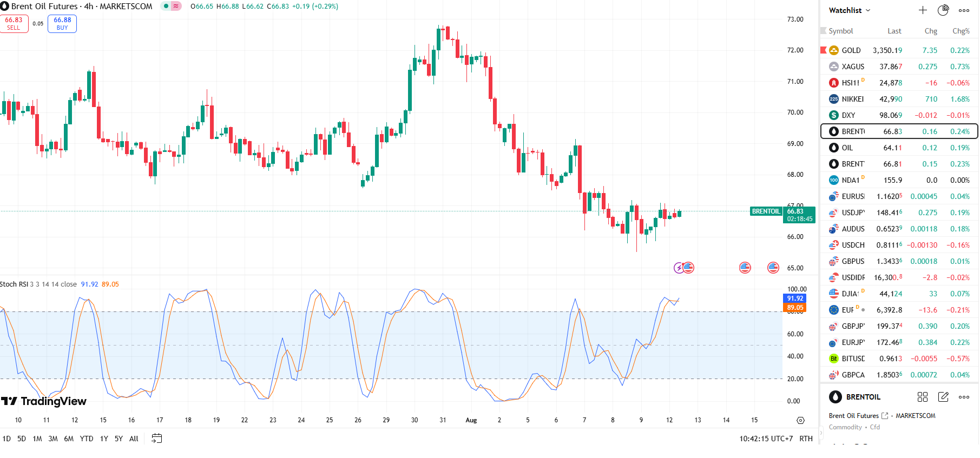This screenshot has height=458, width=980.
Task: Open watchlist three-dot settings menu
Action: 964,10
